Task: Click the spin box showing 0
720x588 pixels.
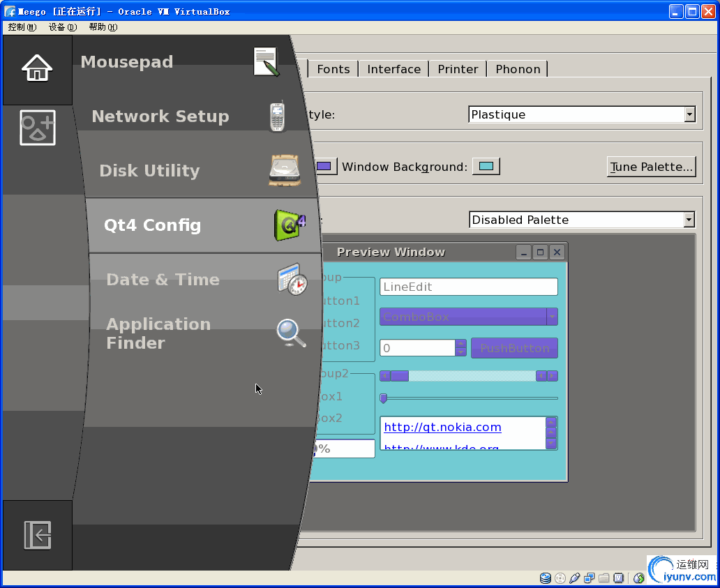Action: (x=417, y=348)
